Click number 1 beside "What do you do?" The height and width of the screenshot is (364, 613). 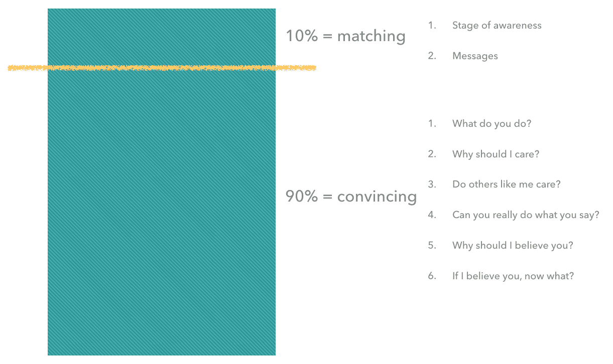432,124
